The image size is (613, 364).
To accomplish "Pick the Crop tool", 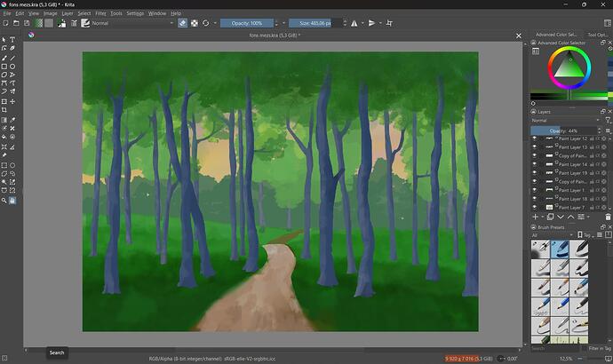I will click(x=4, y=110).
